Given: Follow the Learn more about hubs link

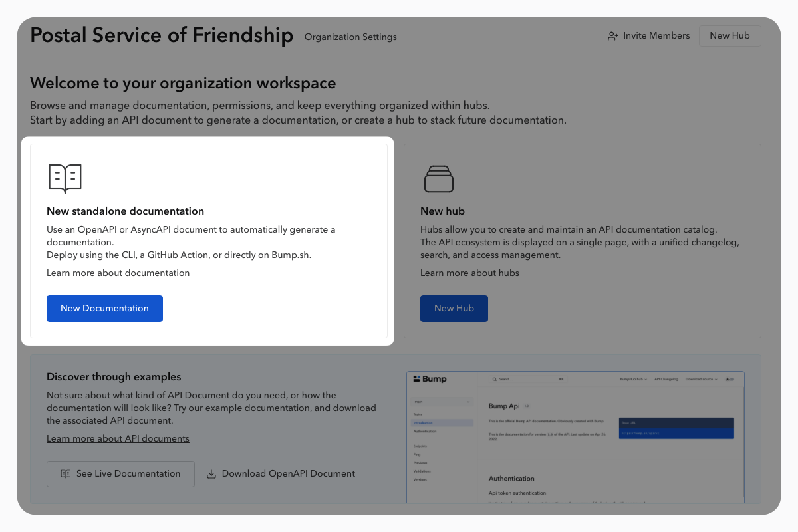Looking at the screenshot, I should click(x=469, y=273).
